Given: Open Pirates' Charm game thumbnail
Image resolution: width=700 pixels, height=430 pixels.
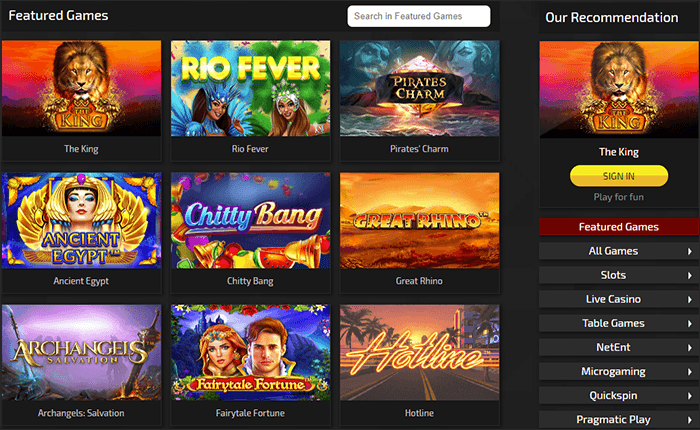Looking at the screenshot, I should (420, 88).
